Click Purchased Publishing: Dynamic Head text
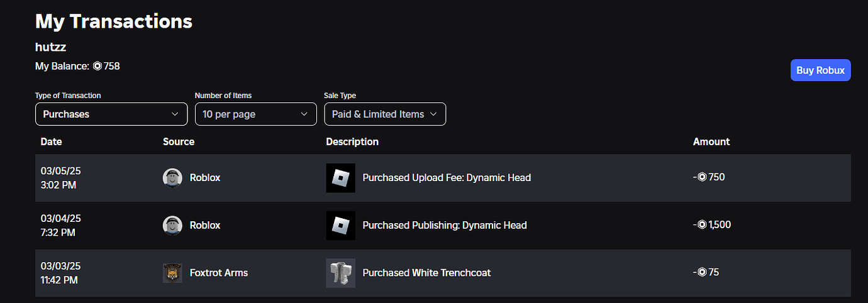 tap(445, 225)
